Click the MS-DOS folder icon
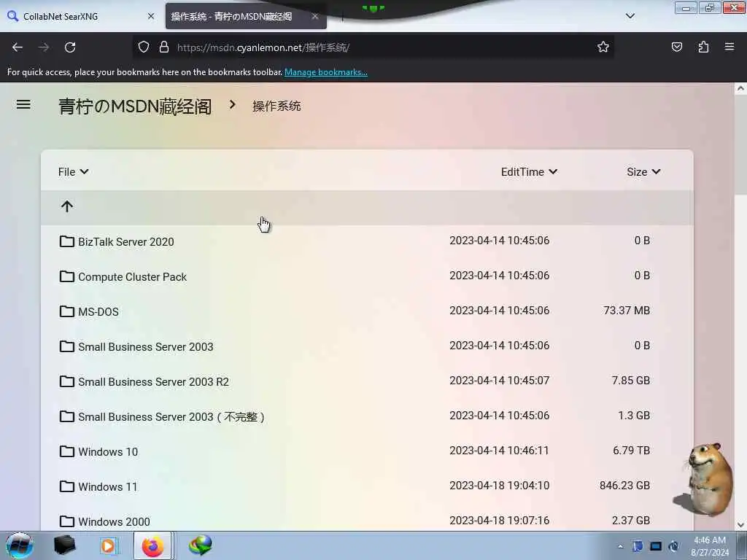Viewport: 747px width, 560px height. (x=66, y=311)
